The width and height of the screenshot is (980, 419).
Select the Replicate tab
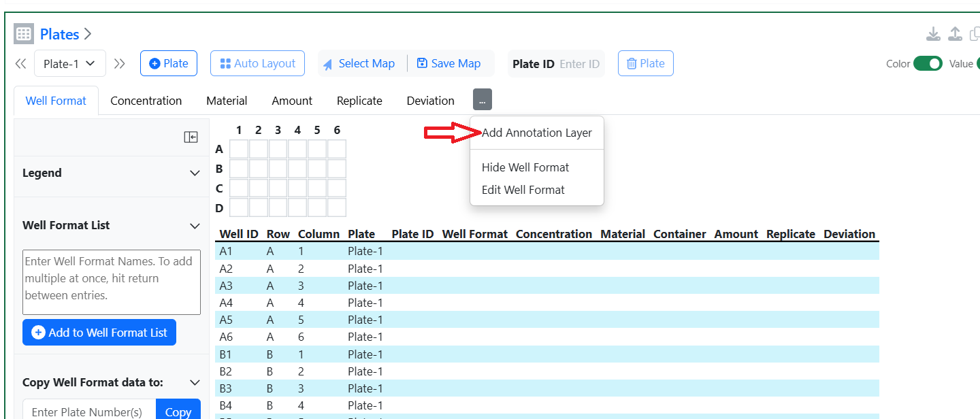359,101
